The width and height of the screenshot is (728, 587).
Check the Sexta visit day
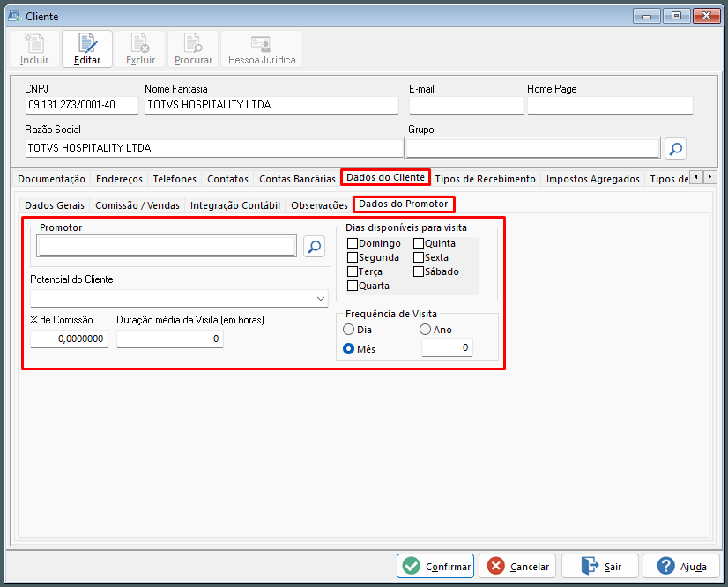point(419,257)
